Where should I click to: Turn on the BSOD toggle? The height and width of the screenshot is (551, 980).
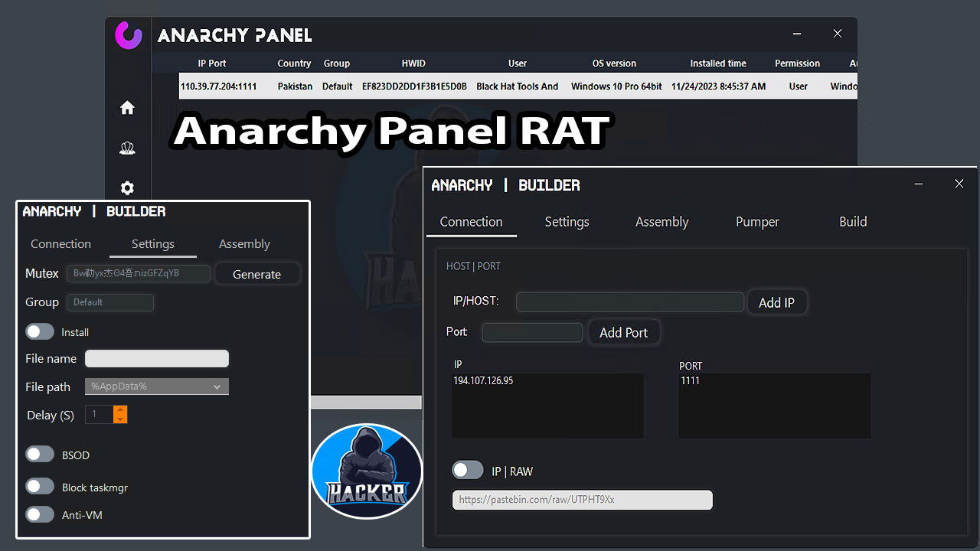click(x=40, y=454)
